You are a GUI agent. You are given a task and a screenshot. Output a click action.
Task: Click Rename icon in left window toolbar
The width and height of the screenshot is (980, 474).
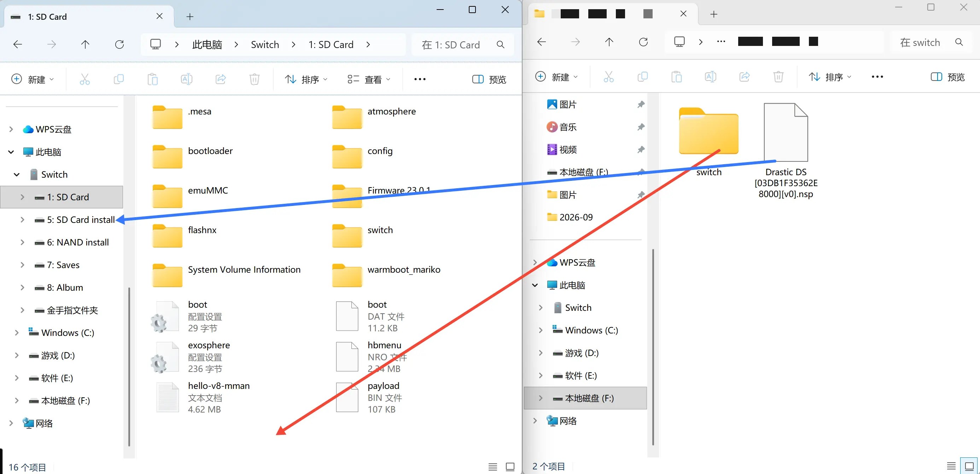click(x=186, y=79)
